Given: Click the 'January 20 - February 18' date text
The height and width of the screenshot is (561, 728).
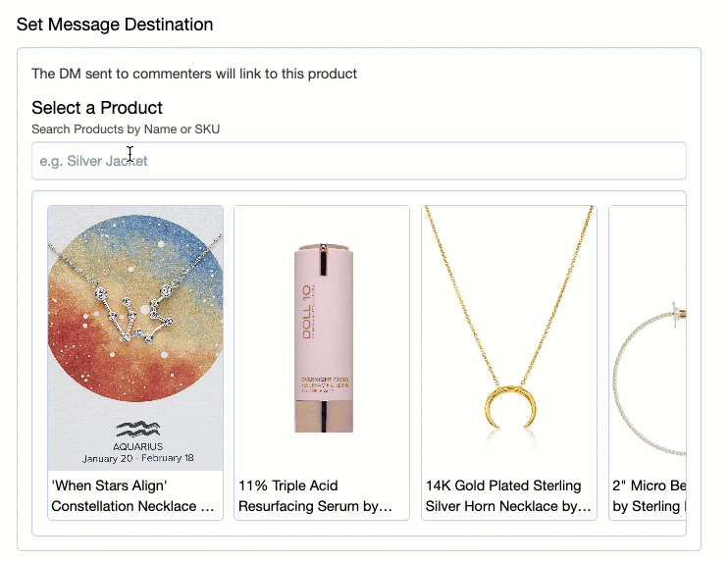Looking at the screenshot, I should (135, 458).
